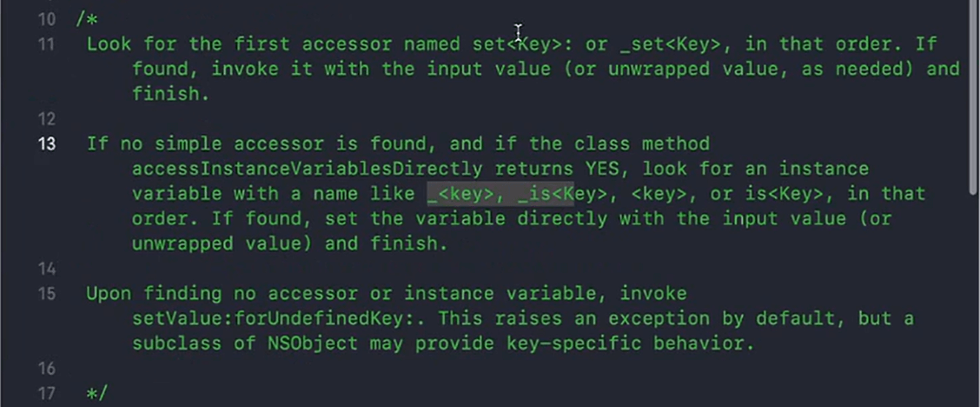The image size is (980, 407).
Task: Select the highlighted line number 13
Action: [46, 143]
